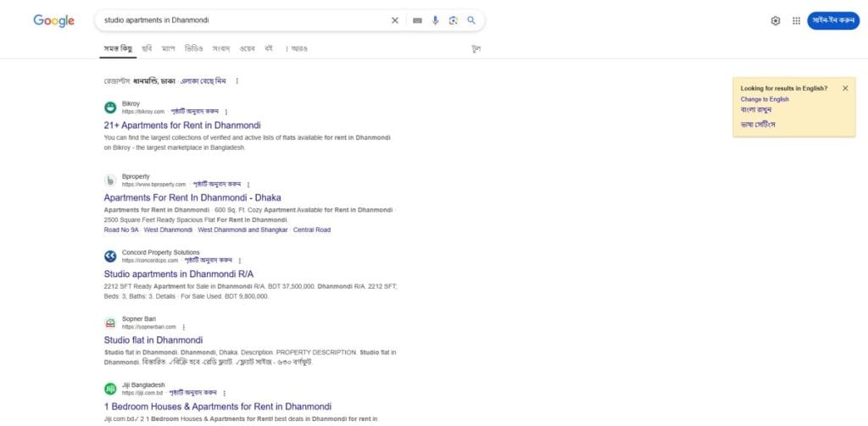Click the https://bikroy.com URL text
Image resolution: width=868 pixels, height=426 pixels.
click(143, 112)
